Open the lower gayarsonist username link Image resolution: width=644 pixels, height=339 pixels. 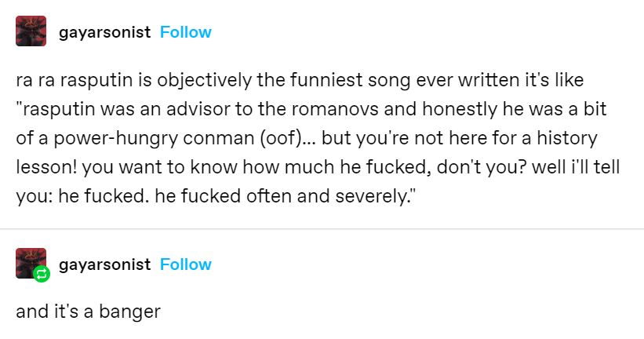104,264
